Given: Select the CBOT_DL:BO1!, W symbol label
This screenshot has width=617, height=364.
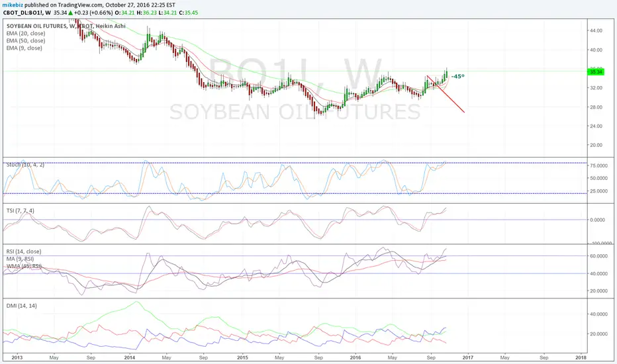Looking at the screenshot, I should point(27,13).
